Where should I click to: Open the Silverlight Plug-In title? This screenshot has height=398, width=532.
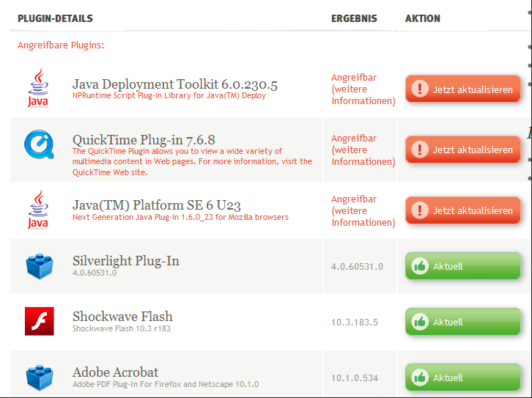coord(126,261)
